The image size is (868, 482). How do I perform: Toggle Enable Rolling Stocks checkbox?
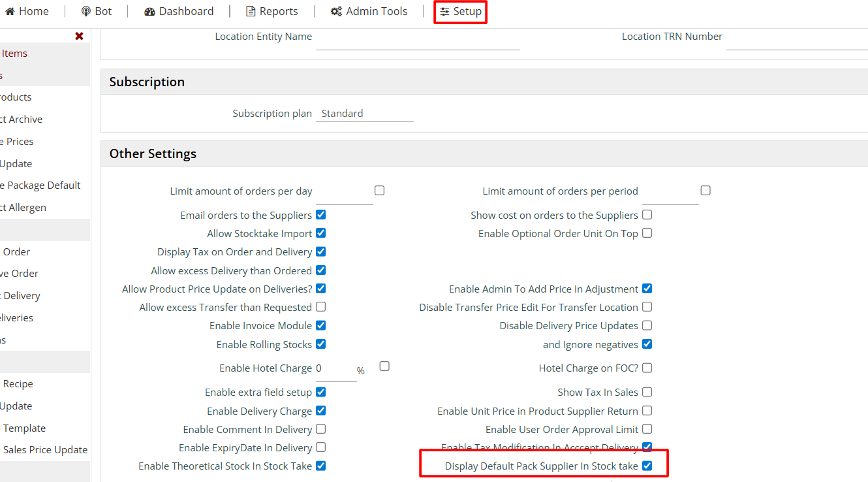pyautogui.click(x=320, y=344)
